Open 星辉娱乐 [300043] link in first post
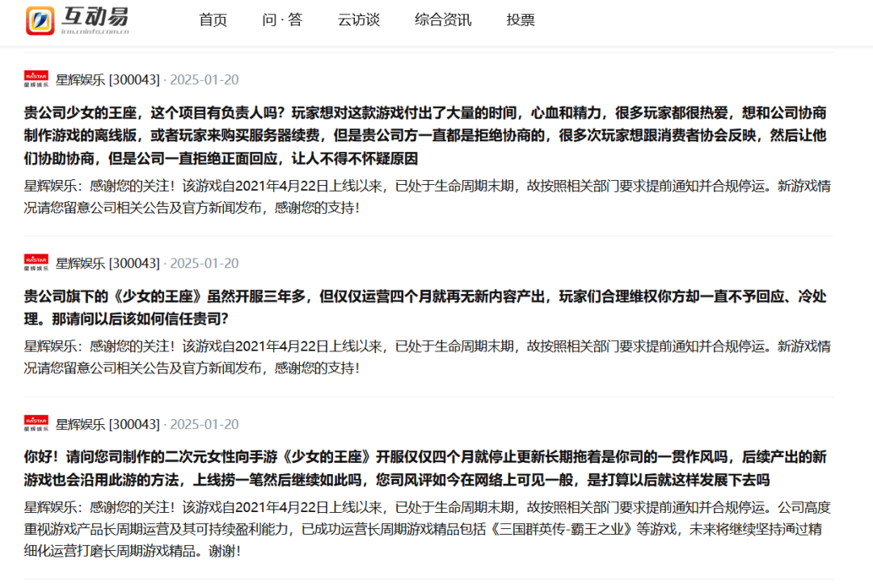873x588 pixels. click(x=108, y=79)
